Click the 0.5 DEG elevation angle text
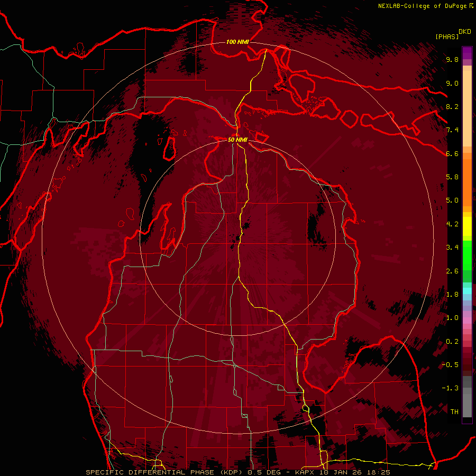Image resolution: width=476 pixels, height=476 pixels. [265, 472]
